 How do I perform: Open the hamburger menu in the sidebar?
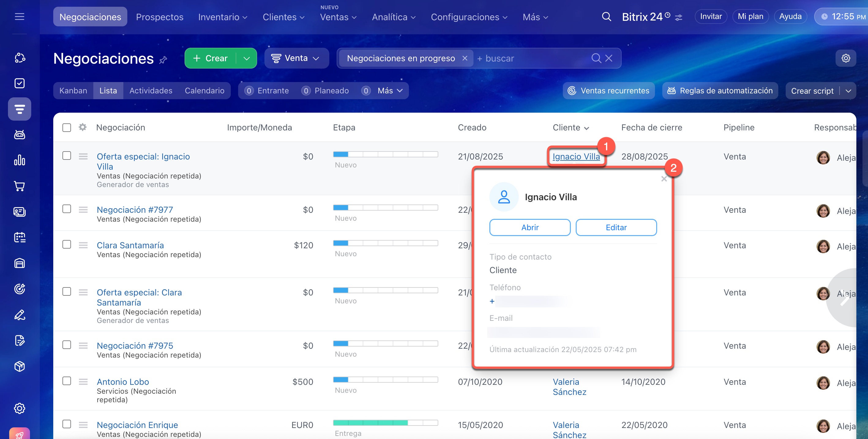[20, 17]
